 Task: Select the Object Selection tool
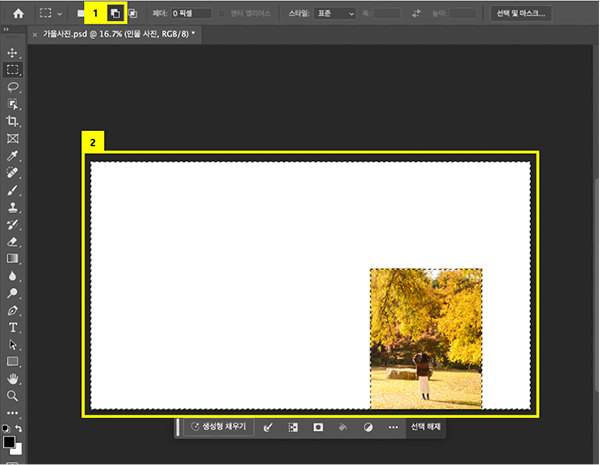(12, 104)
